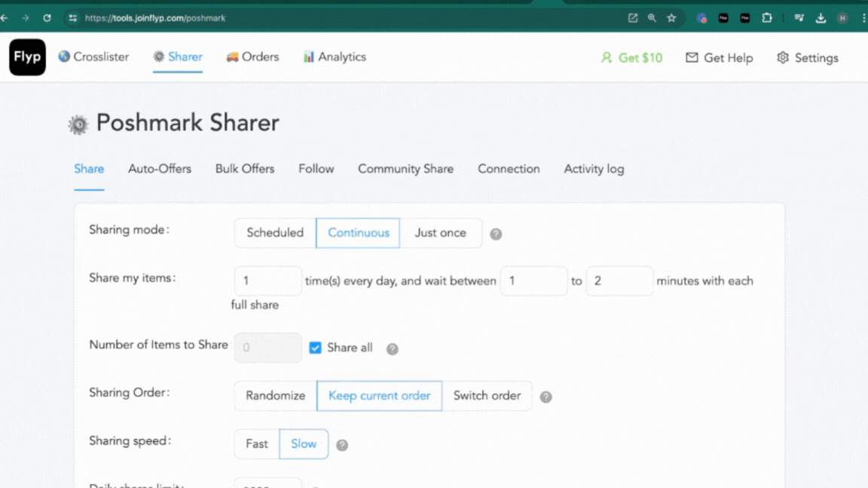Click the address bar URL
This screenshot has width=868, height=488.
(155, 18)
